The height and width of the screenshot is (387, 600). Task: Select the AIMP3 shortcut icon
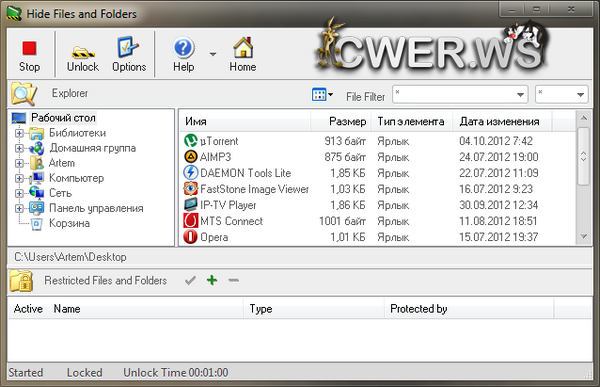point(191,157)
